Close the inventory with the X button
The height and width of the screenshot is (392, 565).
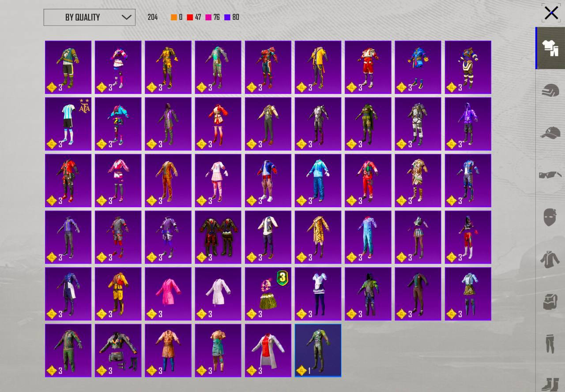pyautogui.click(x=551, y=13)
